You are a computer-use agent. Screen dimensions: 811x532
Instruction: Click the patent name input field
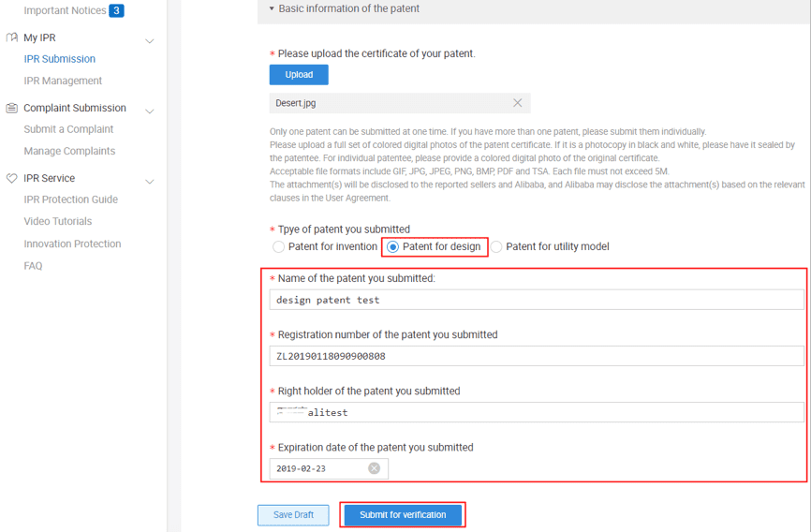(536, 300)
